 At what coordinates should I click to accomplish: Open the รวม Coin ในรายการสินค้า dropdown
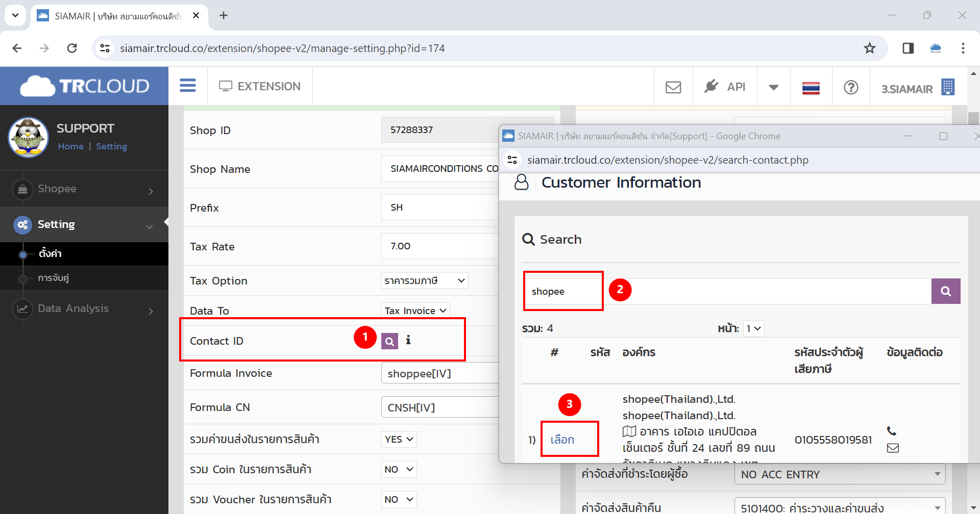(399, 469)
